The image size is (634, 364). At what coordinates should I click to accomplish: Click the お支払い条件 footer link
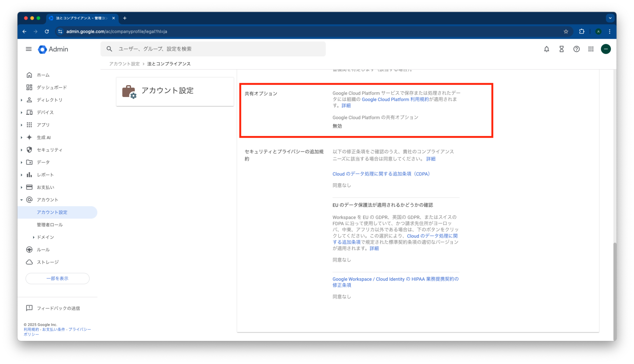[x=53, y=329]
